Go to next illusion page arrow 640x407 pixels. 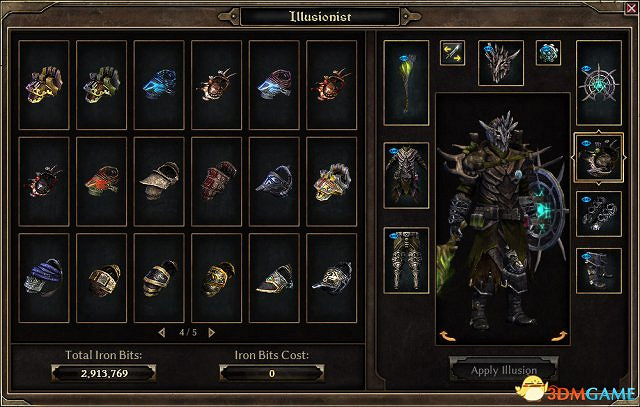click(x=211, y=333)
